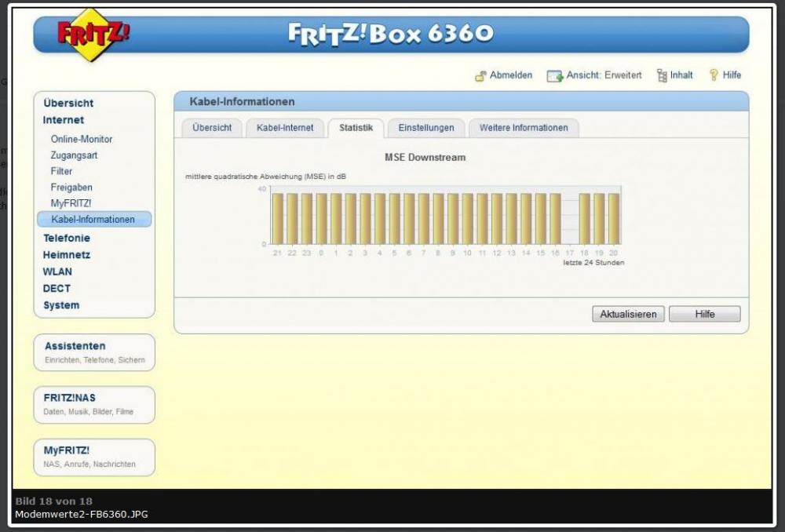
Task: Open the Einstellungen tab
Action: [x=425, y=128]
